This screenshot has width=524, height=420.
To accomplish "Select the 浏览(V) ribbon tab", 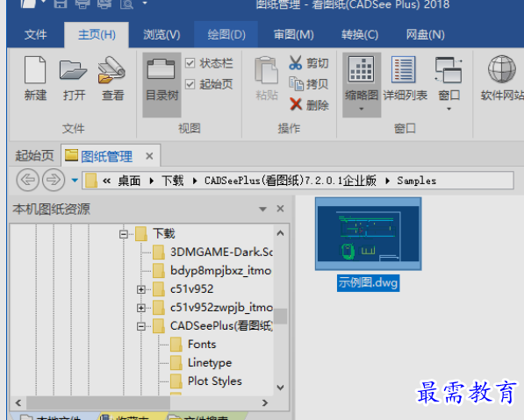I will [x=162, y=34].
